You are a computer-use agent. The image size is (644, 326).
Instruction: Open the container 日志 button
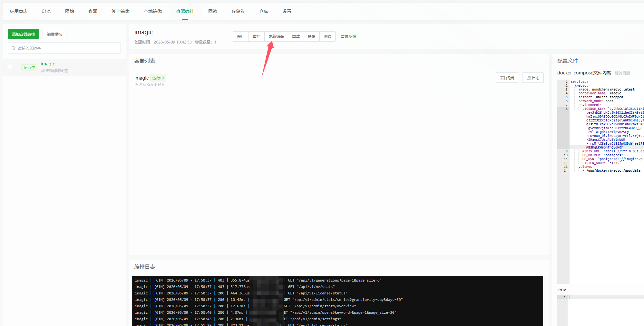533,78
